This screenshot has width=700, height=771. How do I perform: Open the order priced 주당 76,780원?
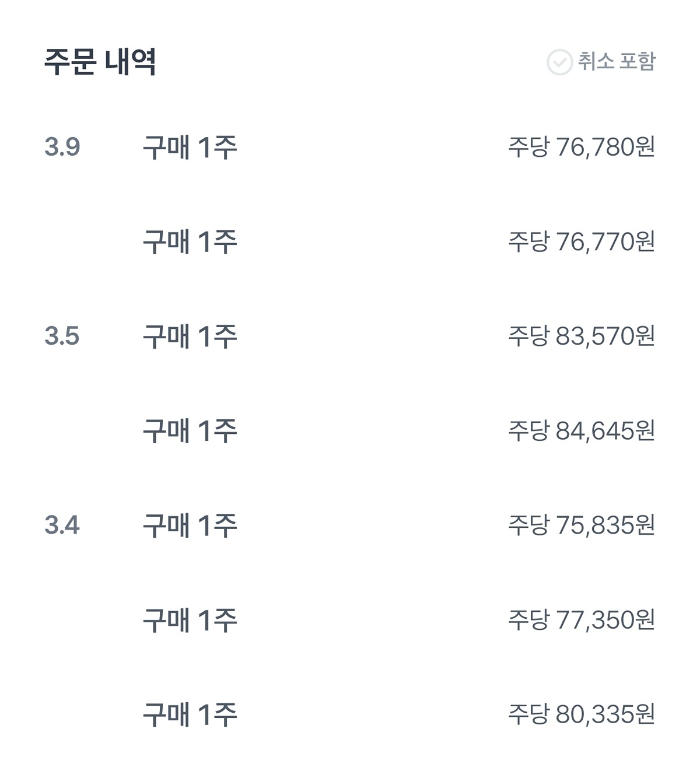[x=581, y=147]
